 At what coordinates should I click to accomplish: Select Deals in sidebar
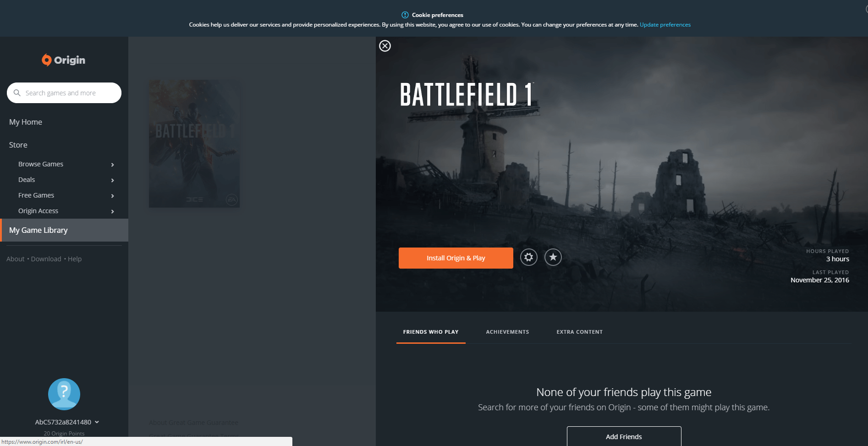pyautogui.click(x=27, y=180)
